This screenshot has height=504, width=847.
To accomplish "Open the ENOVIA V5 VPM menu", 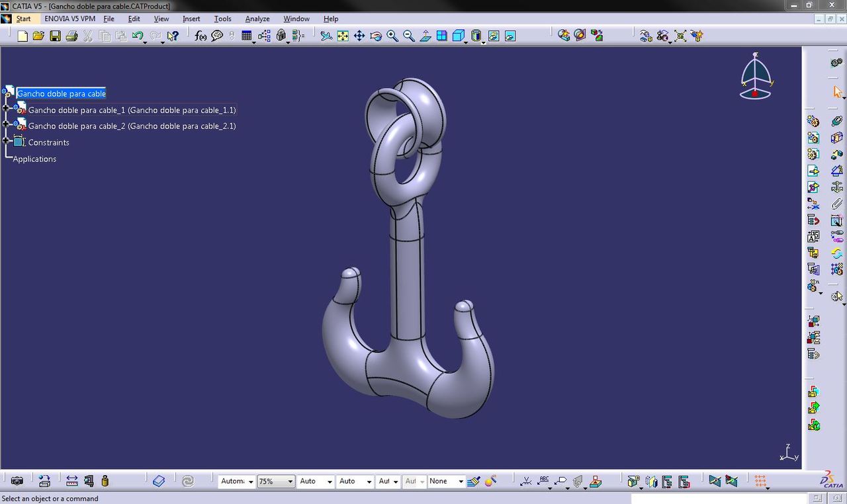I will (x=70, y=19).
